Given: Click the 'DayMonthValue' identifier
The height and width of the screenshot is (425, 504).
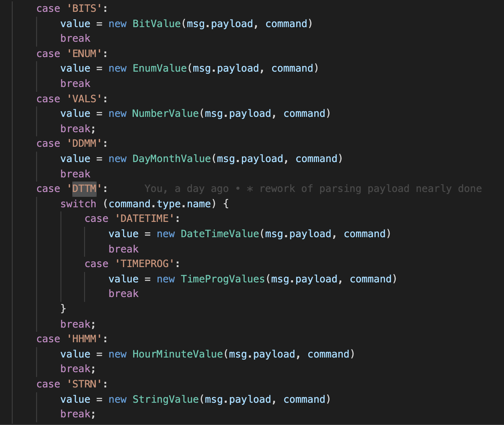Looking at the screenshot, I should tap(171, 159).
